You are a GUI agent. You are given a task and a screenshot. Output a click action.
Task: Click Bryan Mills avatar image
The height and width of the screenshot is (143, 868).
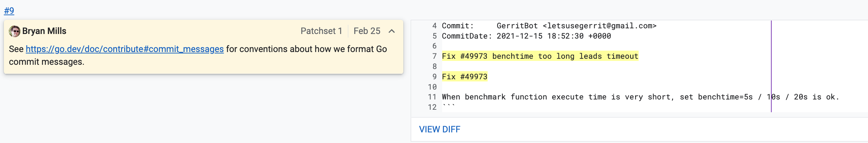(14, 31)
